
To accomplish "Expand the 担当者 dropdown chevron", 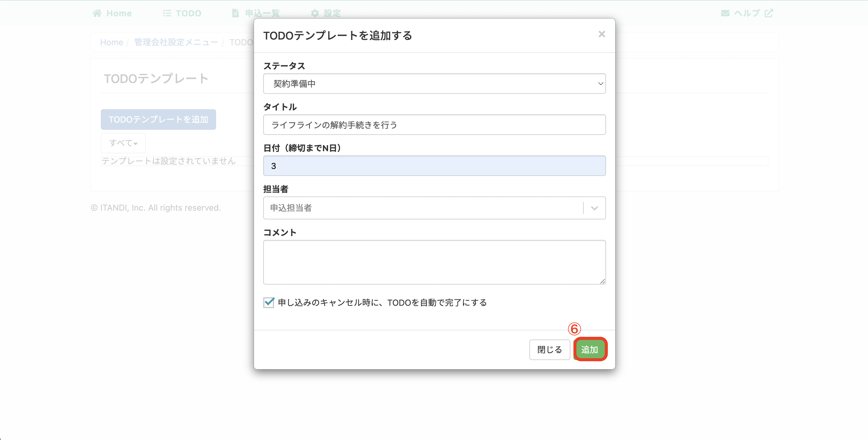I will 594,208.
